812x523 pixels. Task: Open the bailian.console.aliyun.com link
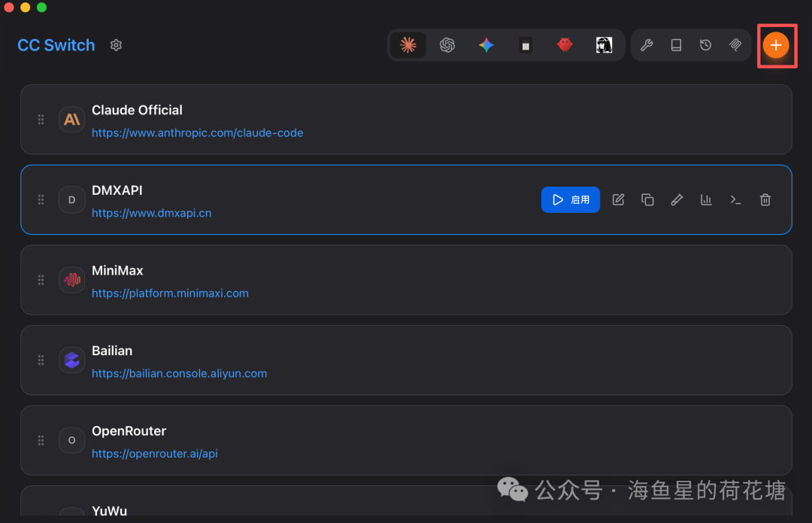point(179,374)
